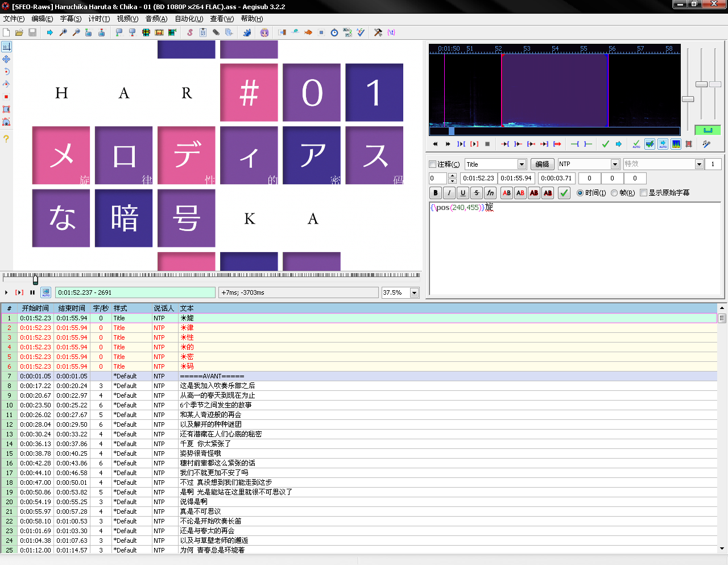Screen dimensions: 728x565
Task: Choose primary color with first AB swatch
Action: [507, 193]
